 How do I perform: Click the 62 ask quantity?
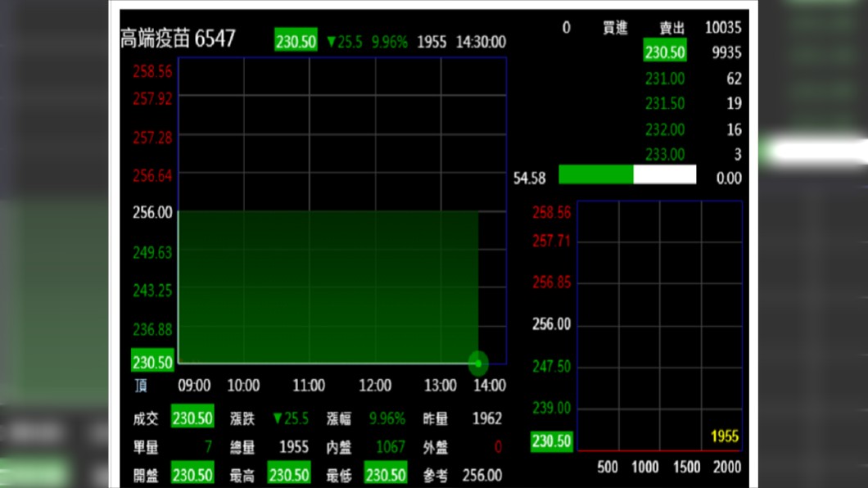tap(734, 79)
